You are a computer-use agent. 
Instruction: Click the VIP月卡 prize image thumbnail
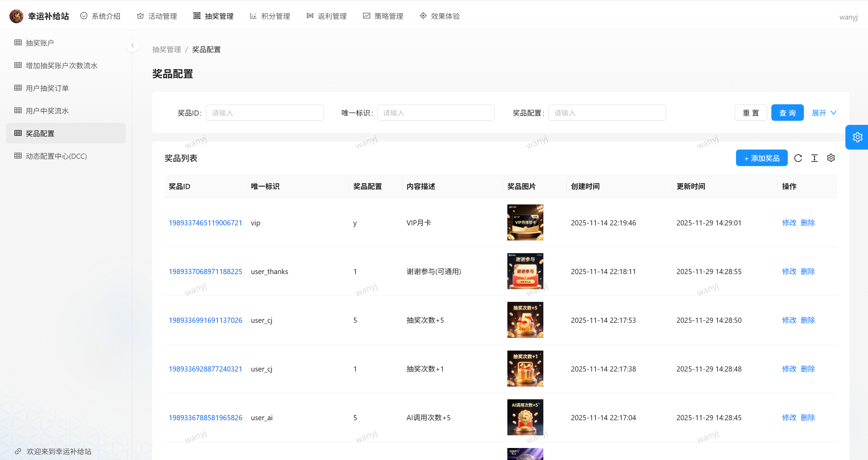tap(525, 223)
